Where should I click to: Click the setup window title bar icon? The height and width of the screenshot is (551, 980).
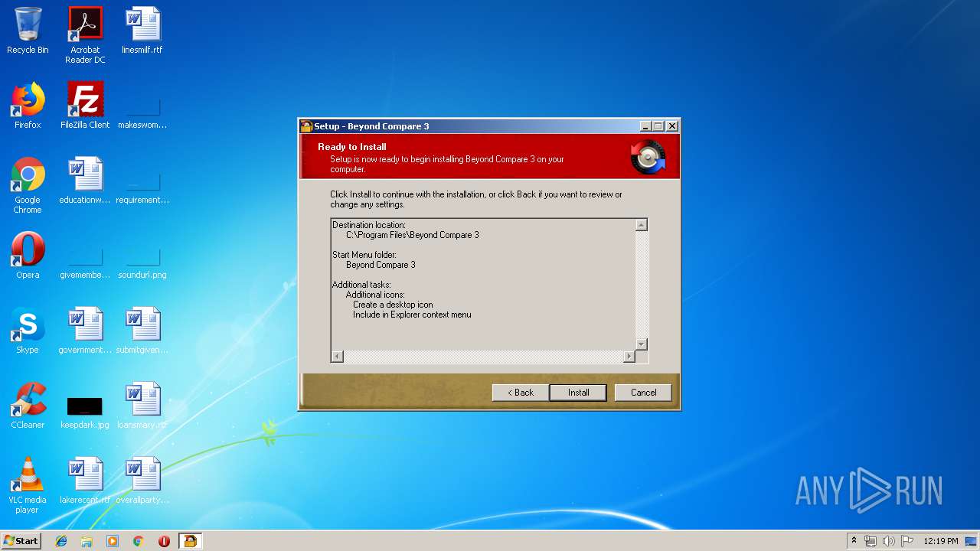click(307, 126)
